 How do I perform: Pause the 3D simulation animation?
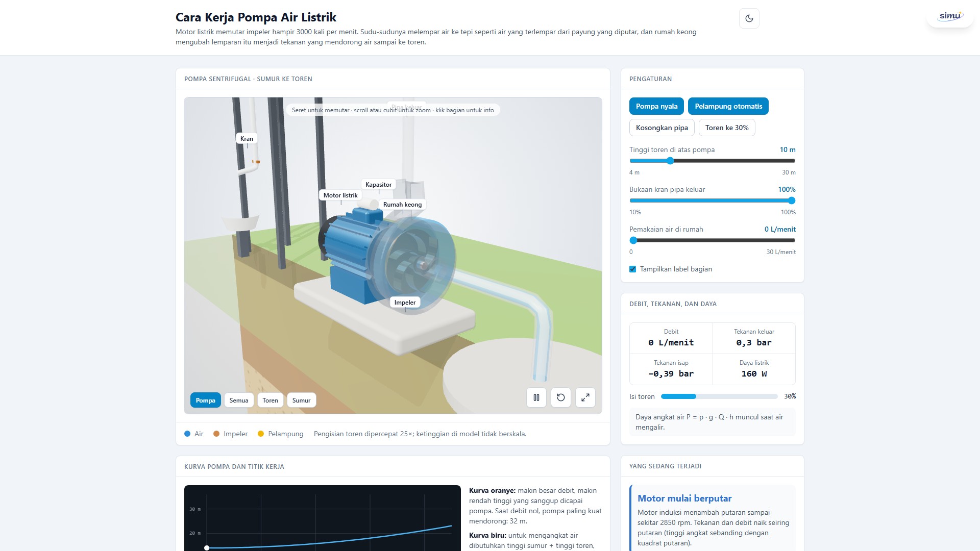[x=536, y=397]
